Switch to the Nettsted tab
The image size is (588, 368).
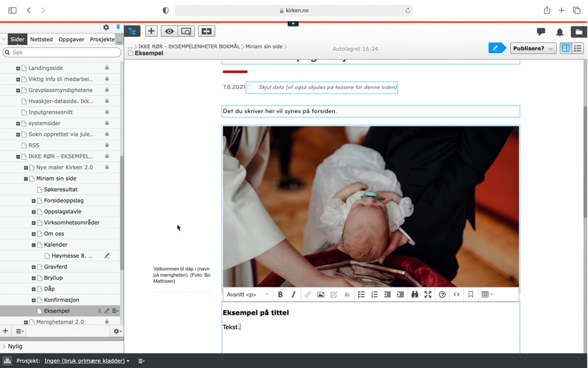[41, 39]
